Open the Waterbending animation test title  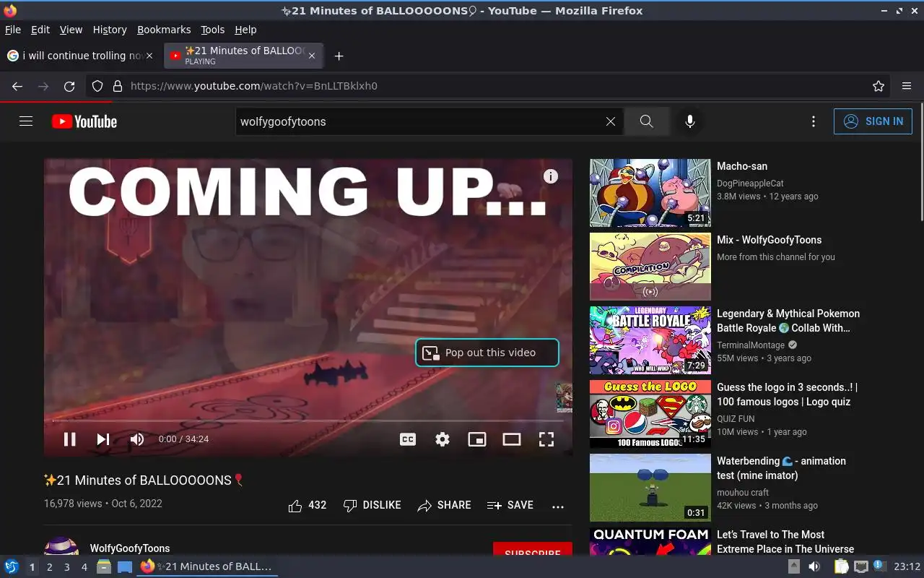pos(781,468)
